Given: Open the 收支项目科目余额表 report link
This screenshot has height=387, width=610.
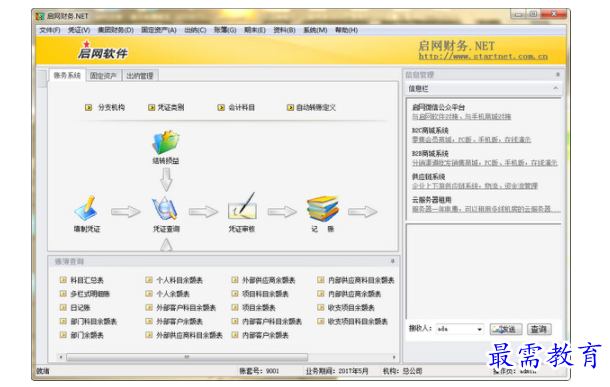Looking at the screenshot, I should coord(358,321).
